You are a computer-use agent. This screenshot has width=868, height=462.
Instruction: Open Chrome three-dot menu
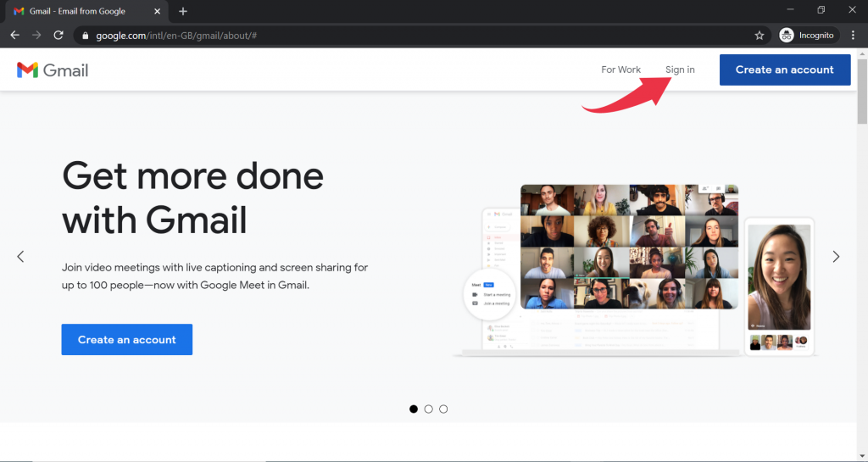(x=854, y=36)
